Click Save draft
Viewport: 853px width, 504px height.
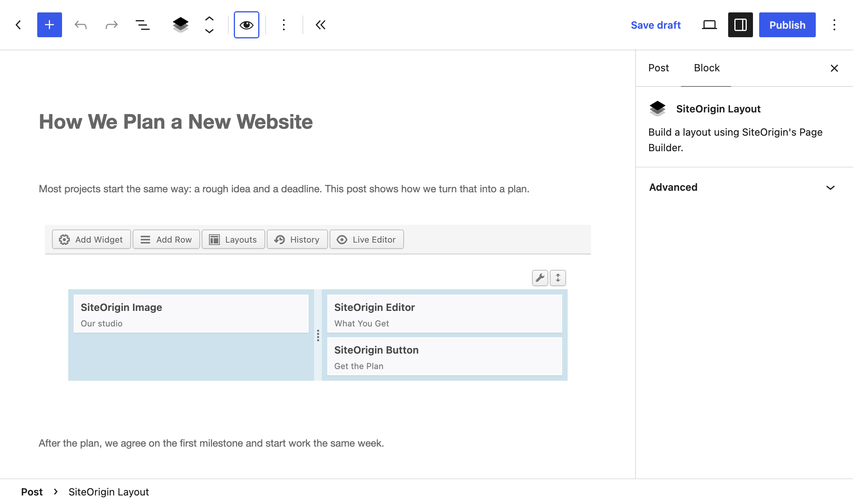[x=656, y=25]
